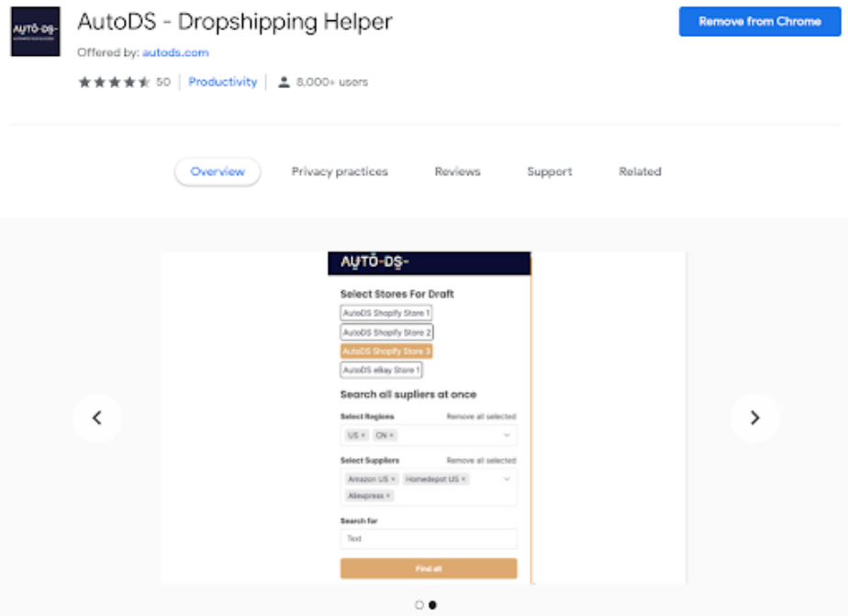The image size is (848, 616).
Task: Advance to the next screenshot with right arrow
Action: pyautogui.click(x=754, y=418)
